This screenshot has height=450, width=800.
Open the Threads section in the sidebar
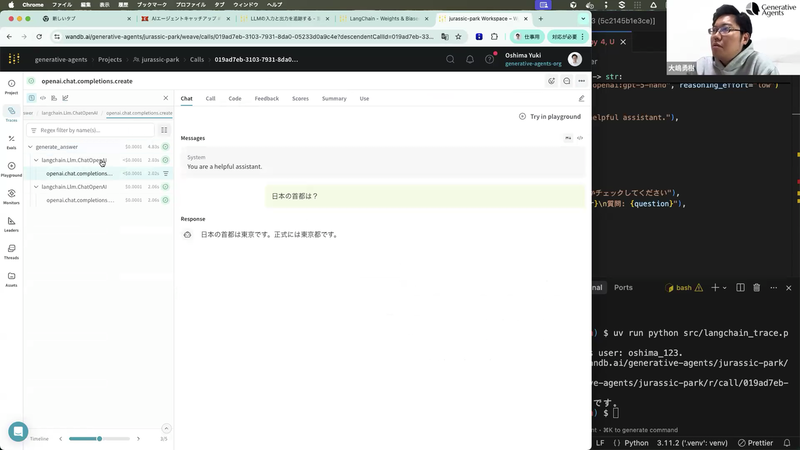pos(11,252)
